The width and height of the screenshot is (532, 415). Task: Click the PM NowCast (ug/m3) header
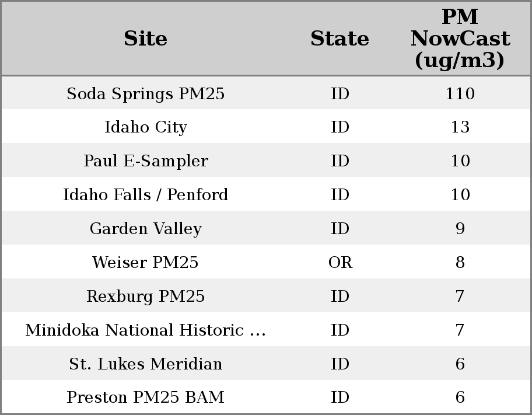coord(460,39)
